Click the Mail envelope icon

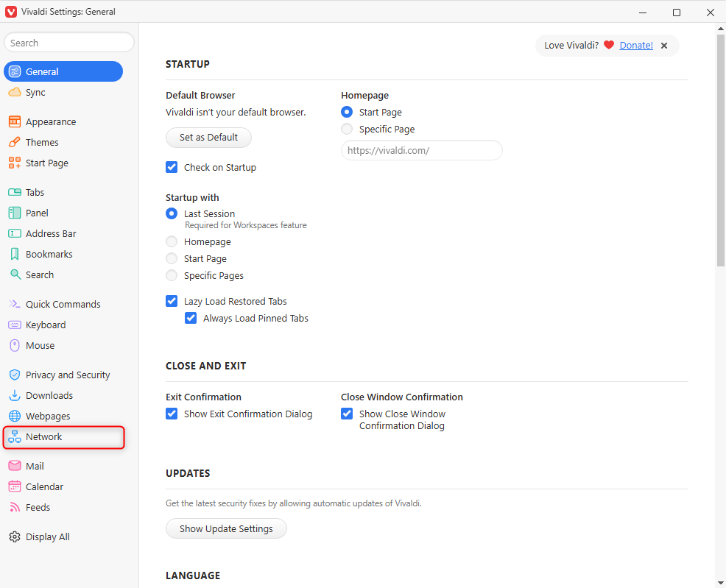tap(15, 466)
